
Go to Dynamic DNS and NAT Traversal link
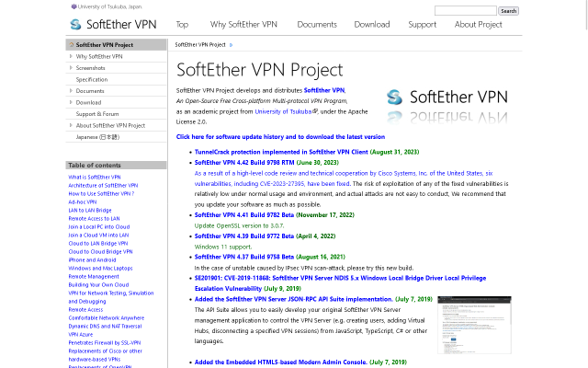click(x=105, y=326)
